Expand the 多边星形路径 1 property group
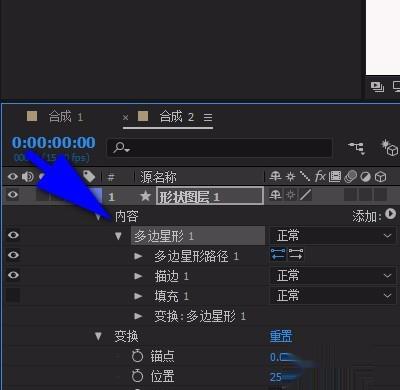400x390 pixels. (x=138, y=256)
